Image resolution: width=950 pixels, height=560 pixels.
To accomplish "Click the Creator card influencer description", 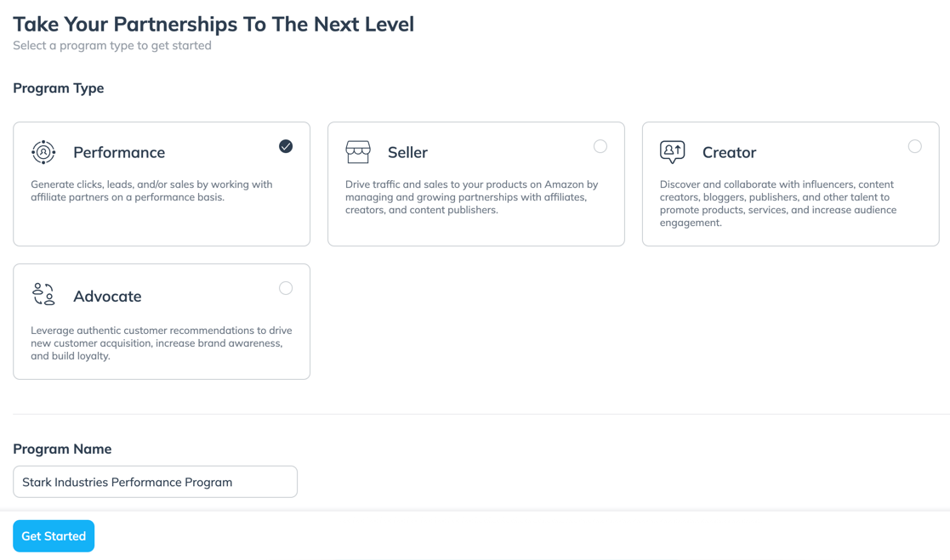I will pos(777,203).
